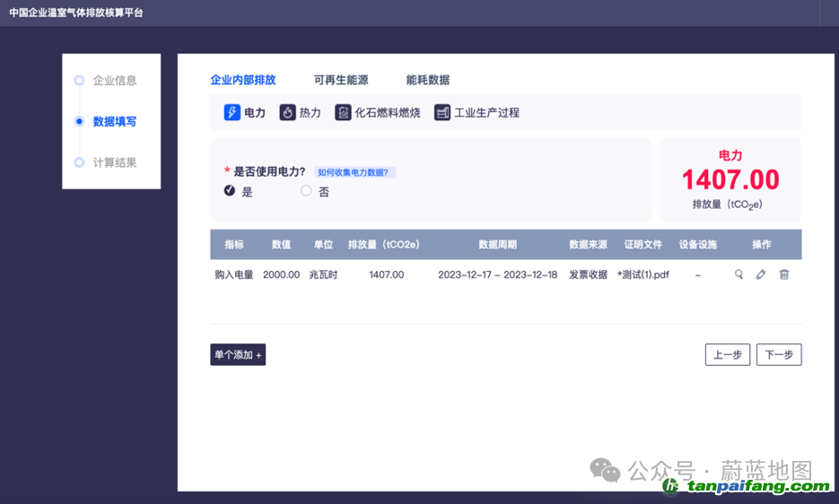839x504 pixels.
Task: Switch to the 可再生能源 tab
Action: tap(341, 81)
